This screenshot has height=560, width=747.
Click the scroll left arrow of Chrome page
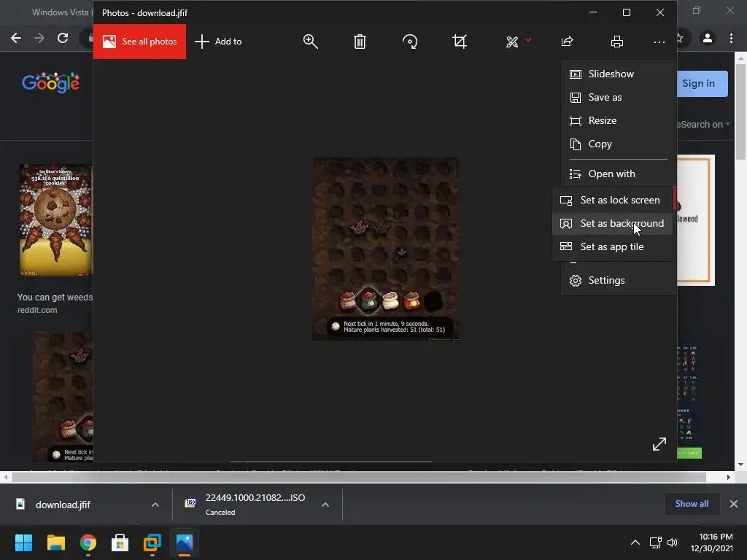5,477
